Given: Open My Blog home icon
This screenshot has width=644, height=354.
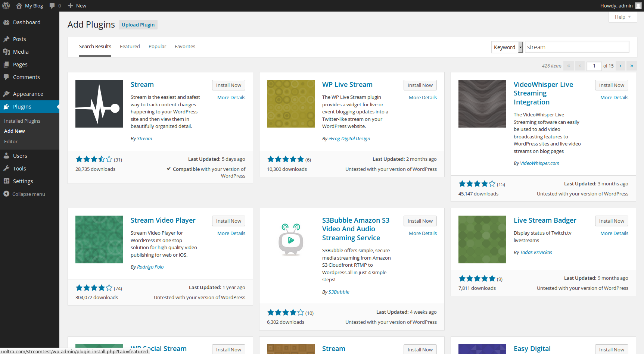Looking at the screenshot, I should (x=19, y=6).
